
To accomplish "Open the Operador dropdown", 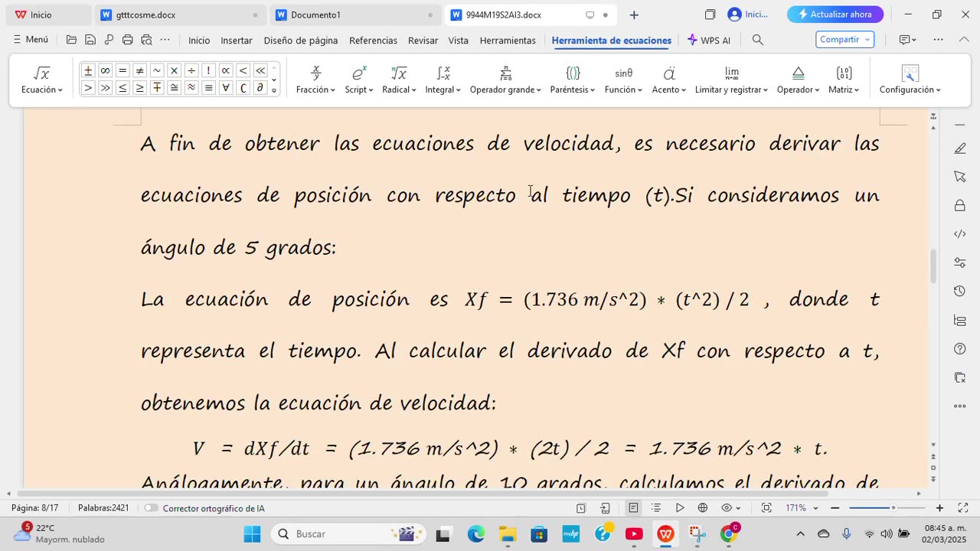I will pos(798,80).
